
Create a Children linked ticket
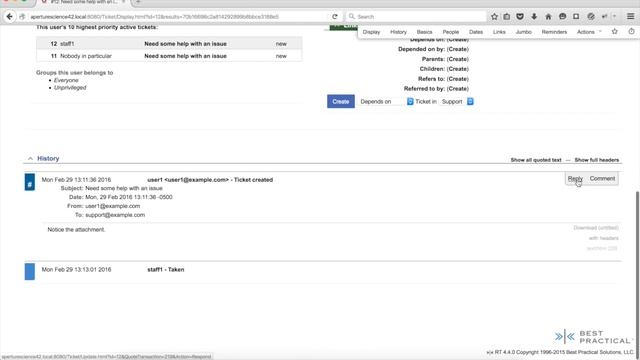458,69
